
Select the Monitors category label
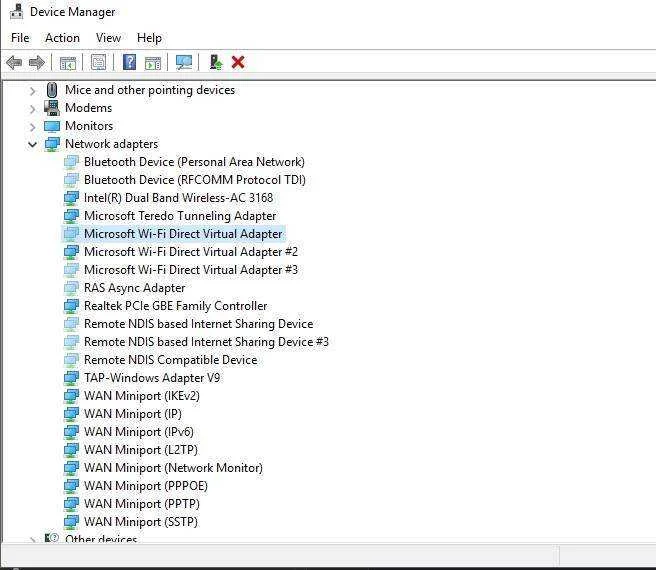click(x=89, y=126)
